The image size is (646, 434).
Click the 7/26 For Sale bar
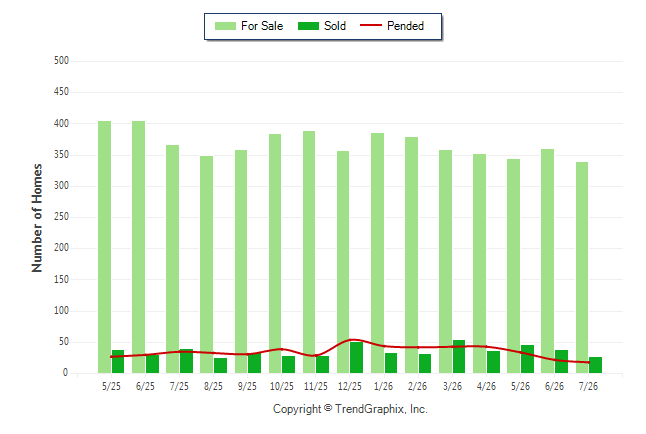click(582, 267)
